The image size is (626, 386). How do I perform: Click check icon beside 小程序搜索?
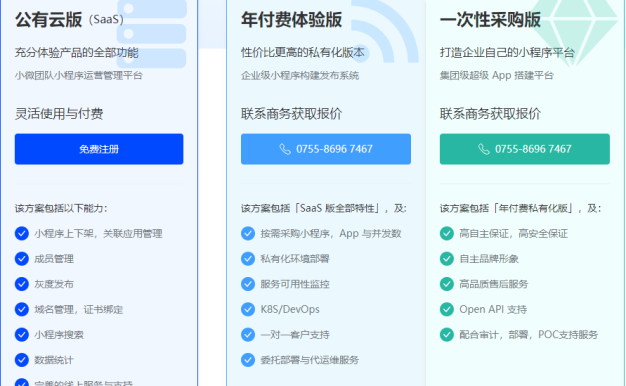22,335
